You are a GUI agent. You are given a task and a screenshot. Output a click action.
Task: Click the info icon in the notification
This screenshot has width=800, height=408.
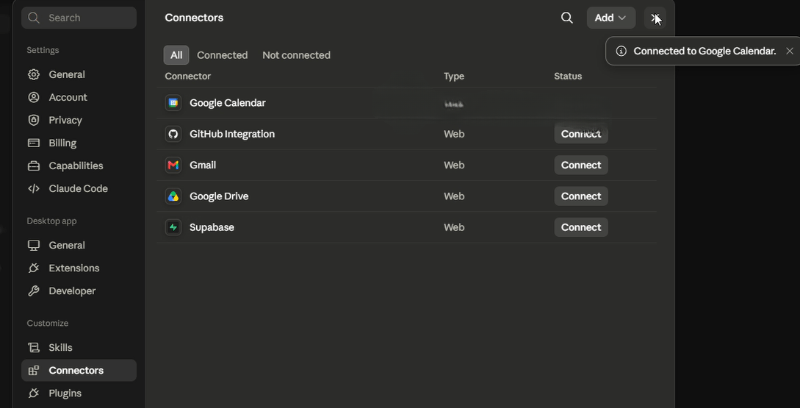click(x=621, y=51)
